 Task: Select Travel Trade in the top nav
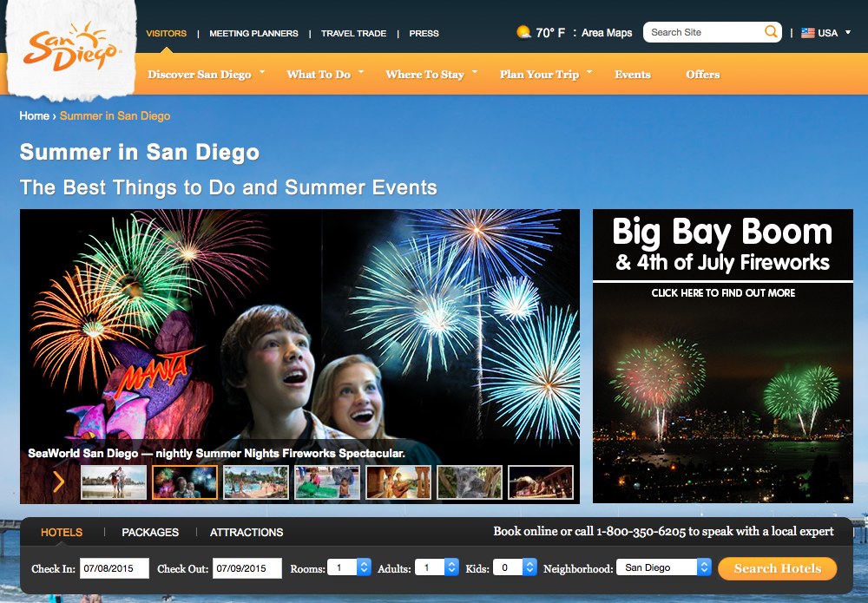pos(354,33)
